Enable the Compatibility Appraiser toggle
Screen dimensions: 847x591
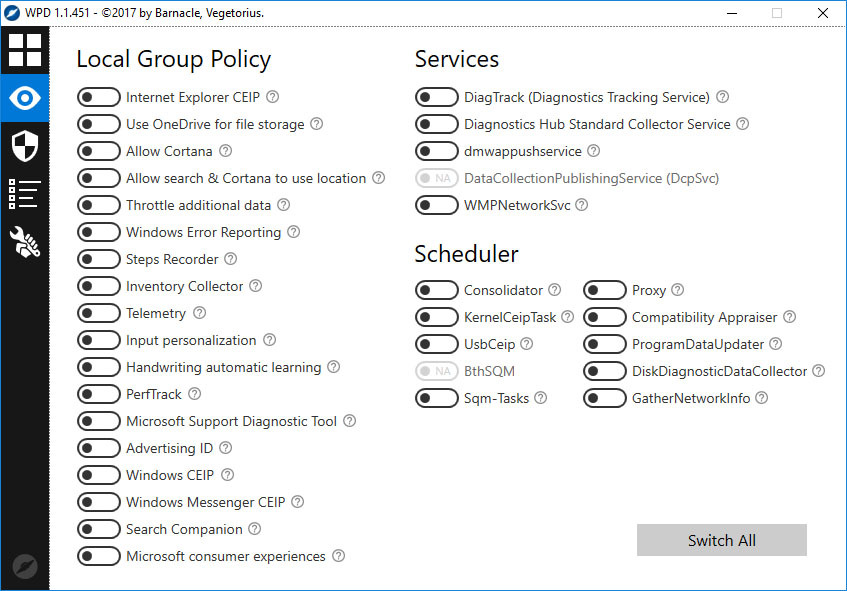(604, 317)
